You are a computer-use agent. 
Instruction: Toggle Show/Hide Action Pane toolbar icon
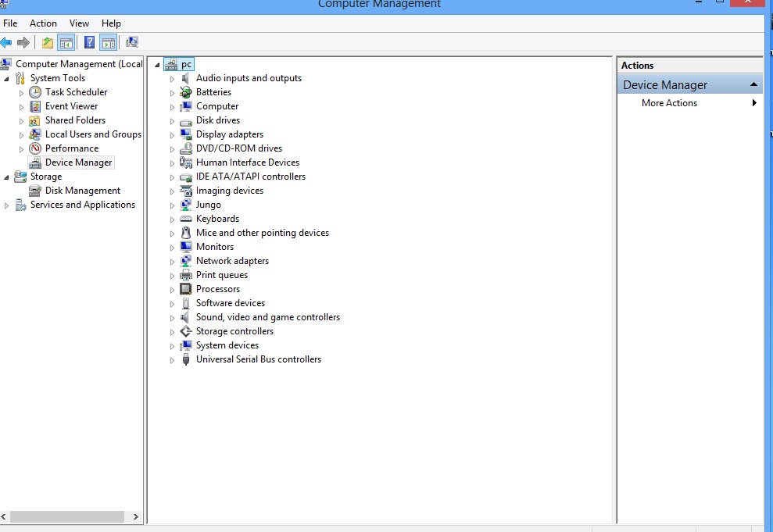[109, 43]
